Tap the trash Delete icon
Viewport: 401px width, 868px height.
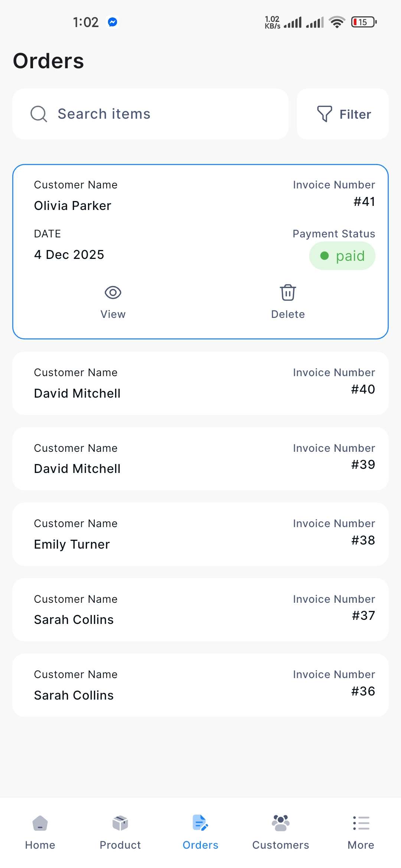point(288,293)
